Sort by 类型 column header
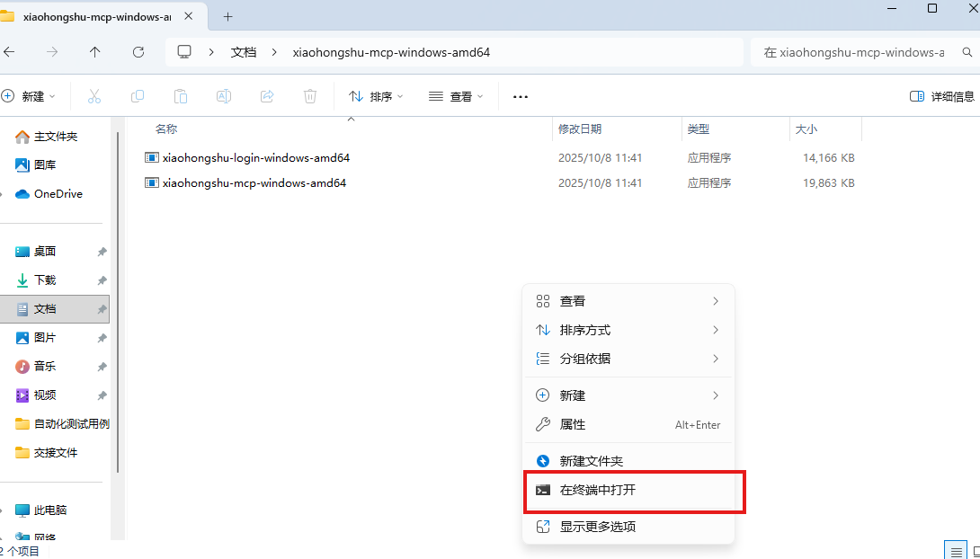The height and width of the screenshot is (559, 980). [698, 129]
